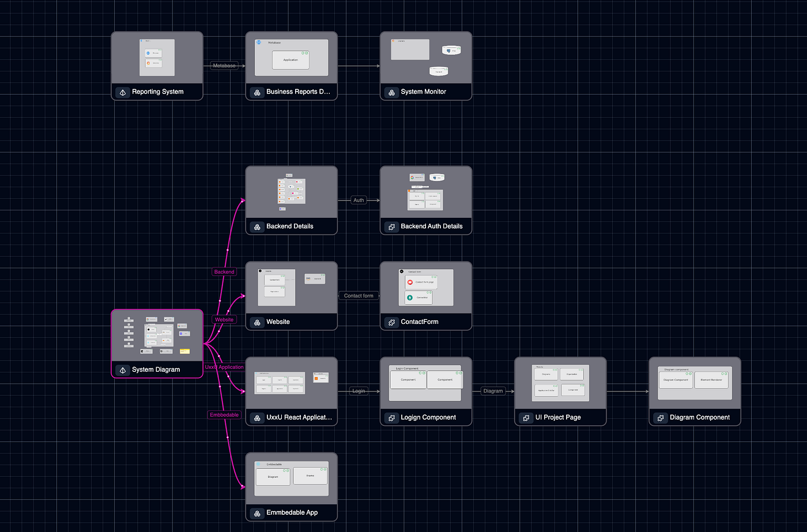Click the Backend Auth Details puzzle icon
The width and height of the screenshot is (807, 532).
tap(392, 227)
